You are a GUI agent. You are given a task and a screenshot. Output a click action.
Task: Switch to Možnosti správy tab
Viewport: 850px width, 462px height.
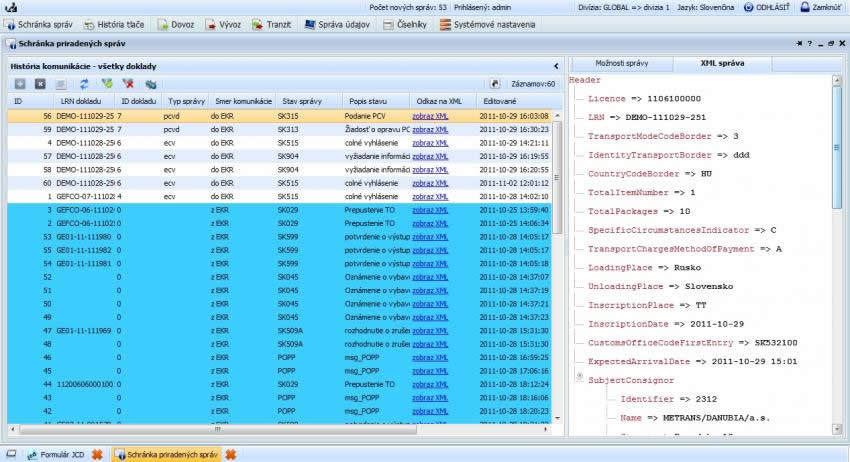tap(622, 63)
